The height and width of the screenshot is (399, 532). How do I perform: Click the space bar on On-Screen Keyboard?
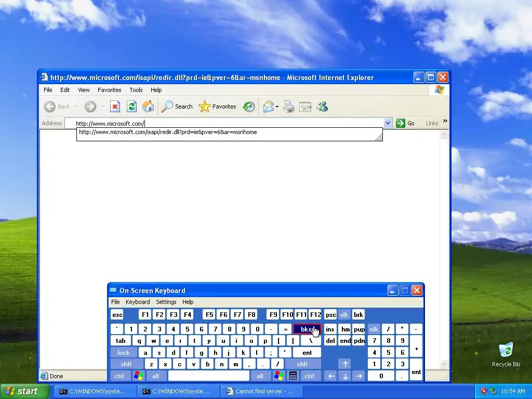(x=209, y=376)
